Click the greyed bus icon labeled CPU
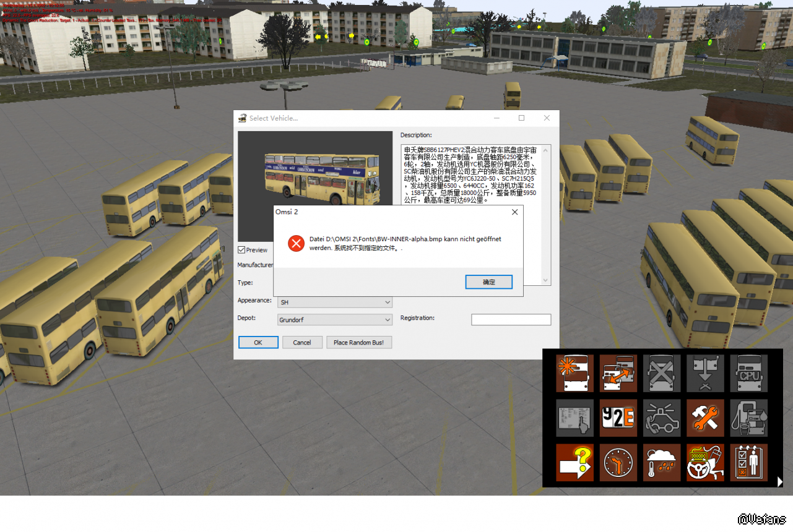The image size is (793, 532). pos(749,373)
